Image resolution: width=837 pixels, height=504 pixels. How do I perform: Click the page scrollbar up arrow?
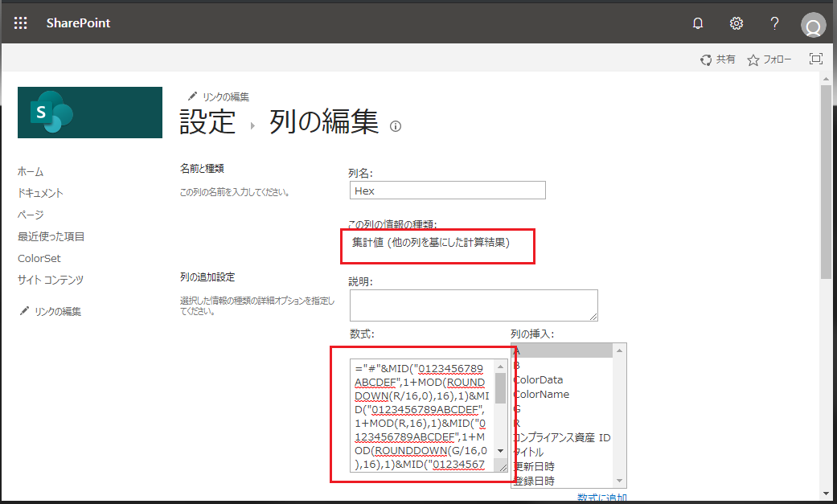(827, 79)
